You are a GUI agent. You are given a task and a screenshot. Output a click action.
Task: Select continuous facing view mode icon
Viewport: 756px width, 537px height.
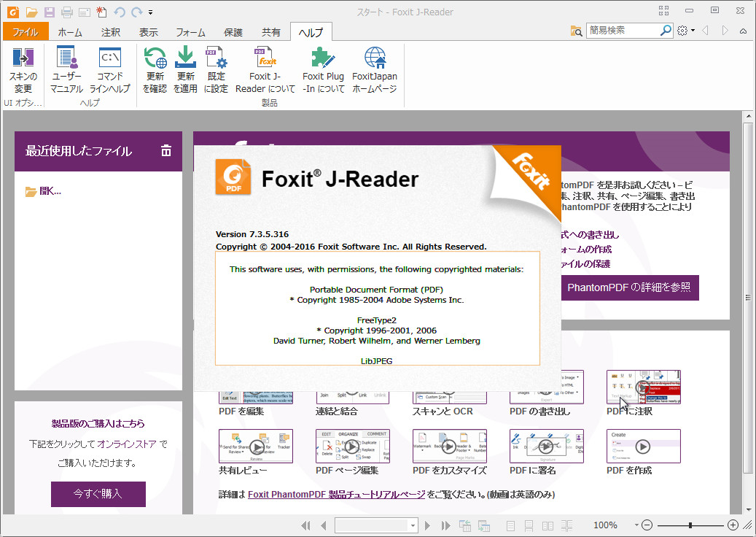[x=566, y=525]
